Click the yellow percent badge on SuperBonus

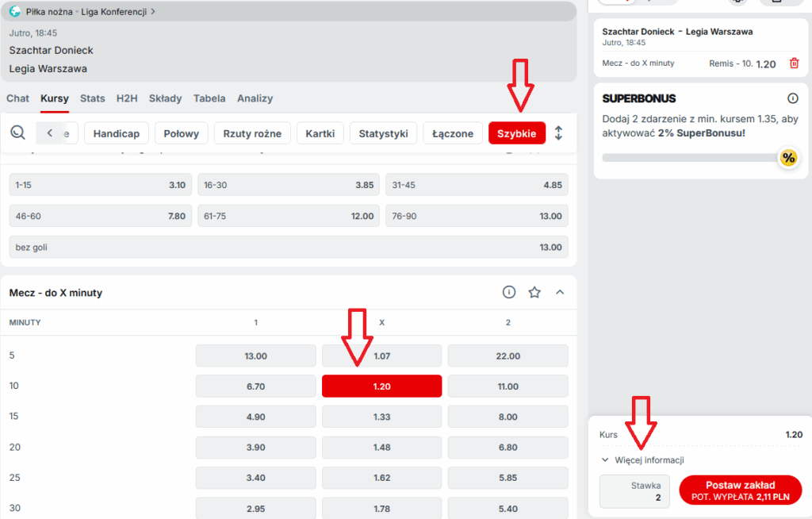point(787,158)
